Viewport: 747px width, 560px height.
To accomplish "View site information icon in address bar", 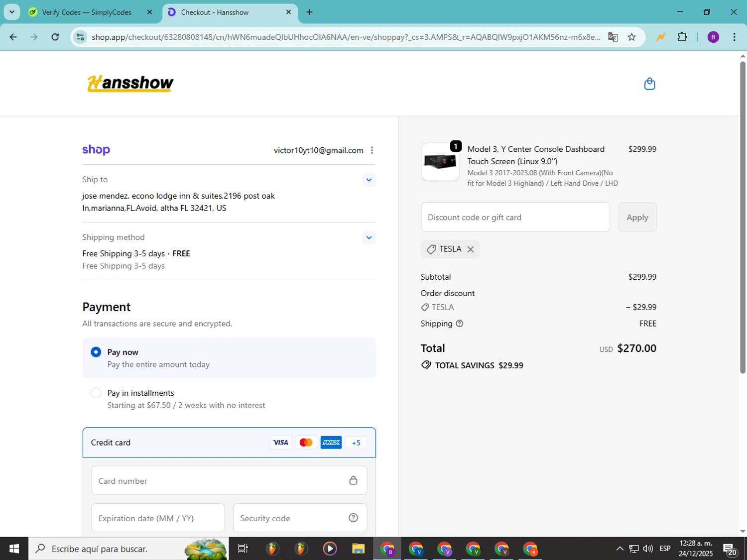I will (x=80, y=37).
